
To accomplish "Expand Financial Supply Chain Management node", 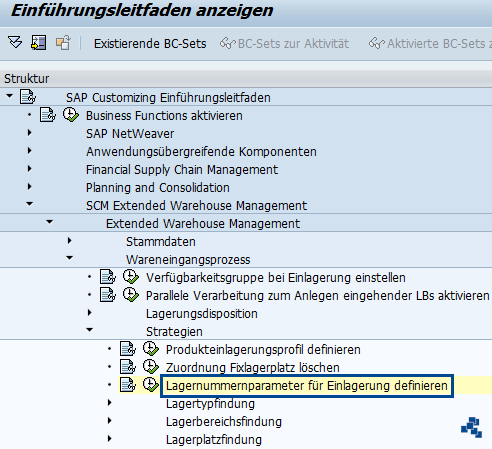I will (30, 169).
